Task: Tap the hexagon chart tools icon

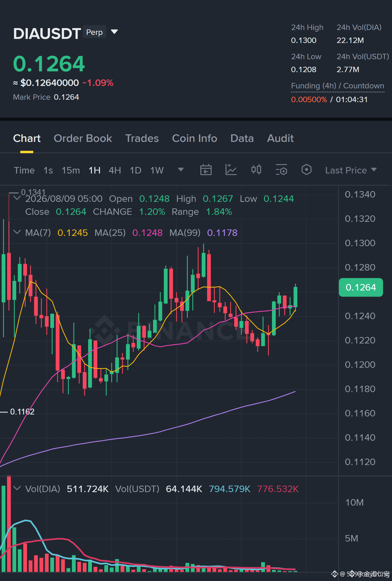Action: pyautogui.click(x=306, y=170)
